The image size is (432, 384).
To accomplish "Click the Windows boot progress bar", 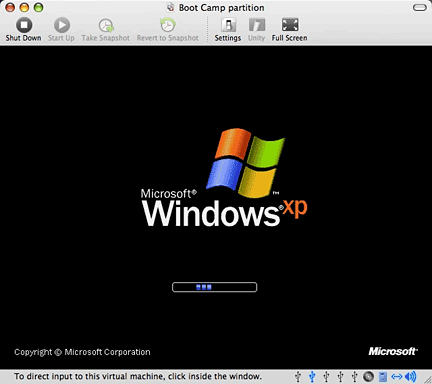I will (214, 287).
